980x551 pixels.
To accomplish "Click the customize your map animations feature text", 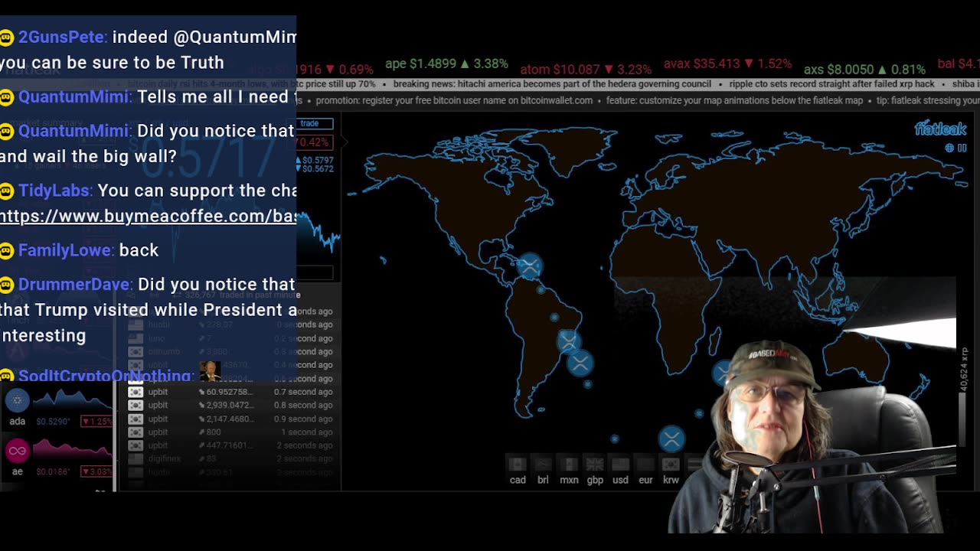I will click(734, 100).
